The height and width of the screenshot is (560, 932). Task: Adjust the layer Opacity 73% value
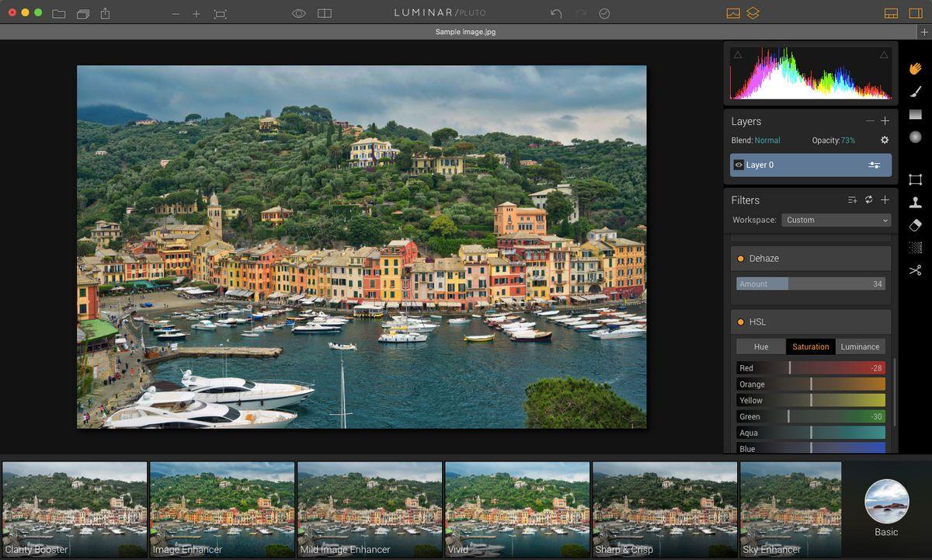pos(848,141)
